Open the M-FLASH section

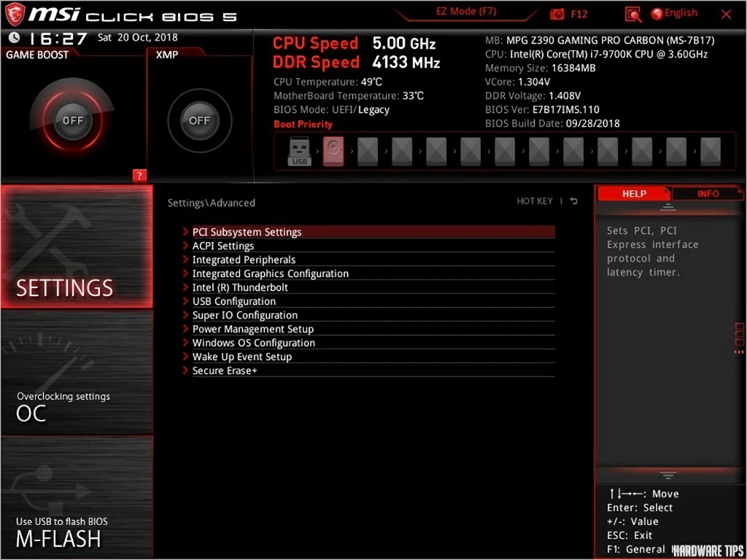click(77, 497)
